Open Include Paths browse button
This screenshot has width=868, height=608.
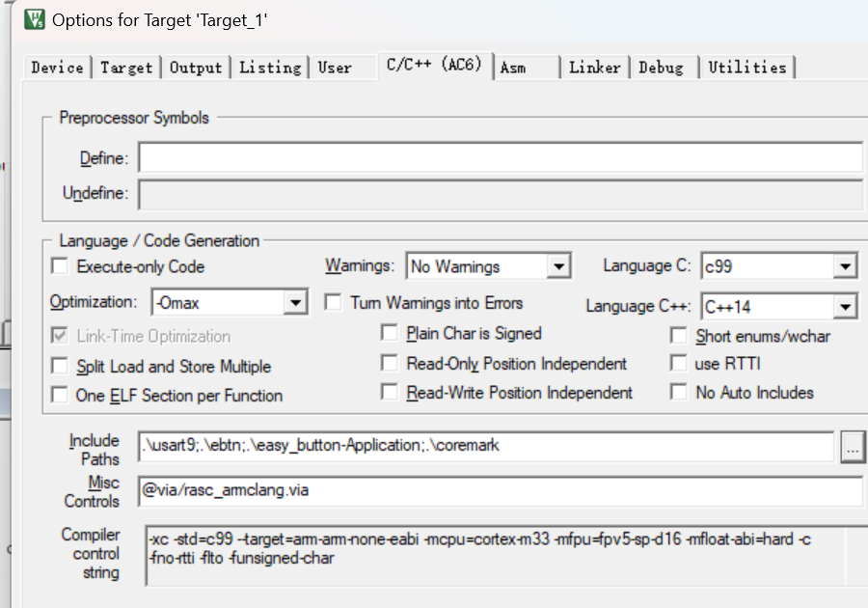tap(853, 446)
